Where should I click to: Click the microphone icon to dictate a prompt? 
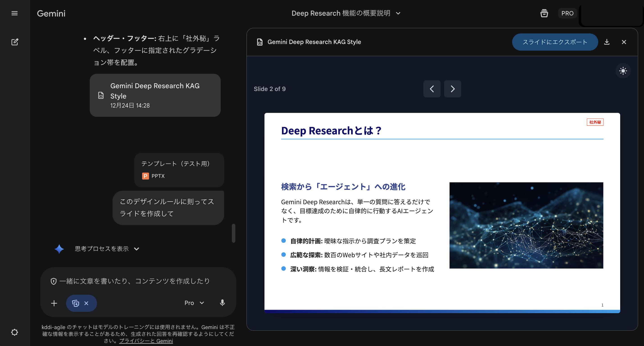(222, 303)
